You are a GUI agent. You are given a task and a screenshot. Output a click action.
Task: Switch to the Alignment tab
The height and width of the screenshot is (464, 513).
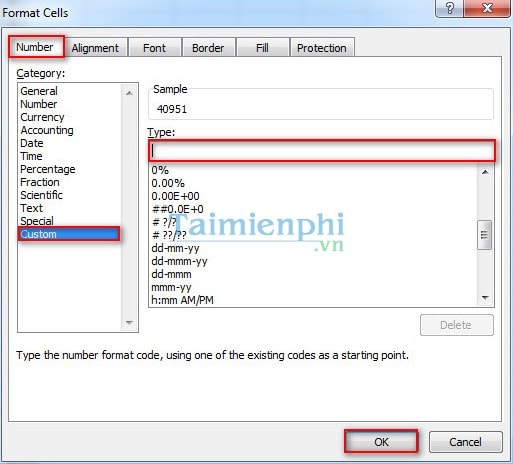coord(95,48)
